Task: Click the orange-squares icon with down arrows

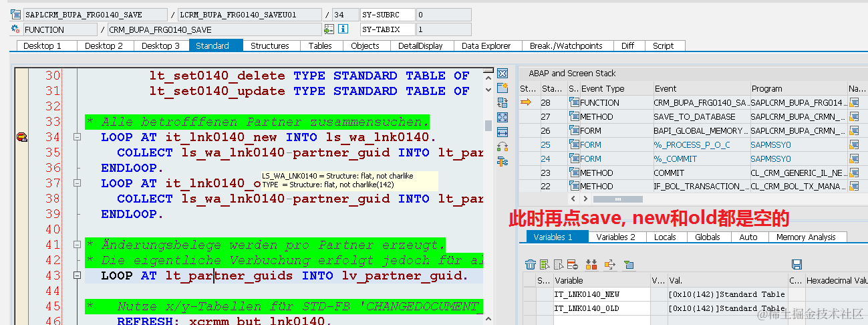Action: [591, 265]
